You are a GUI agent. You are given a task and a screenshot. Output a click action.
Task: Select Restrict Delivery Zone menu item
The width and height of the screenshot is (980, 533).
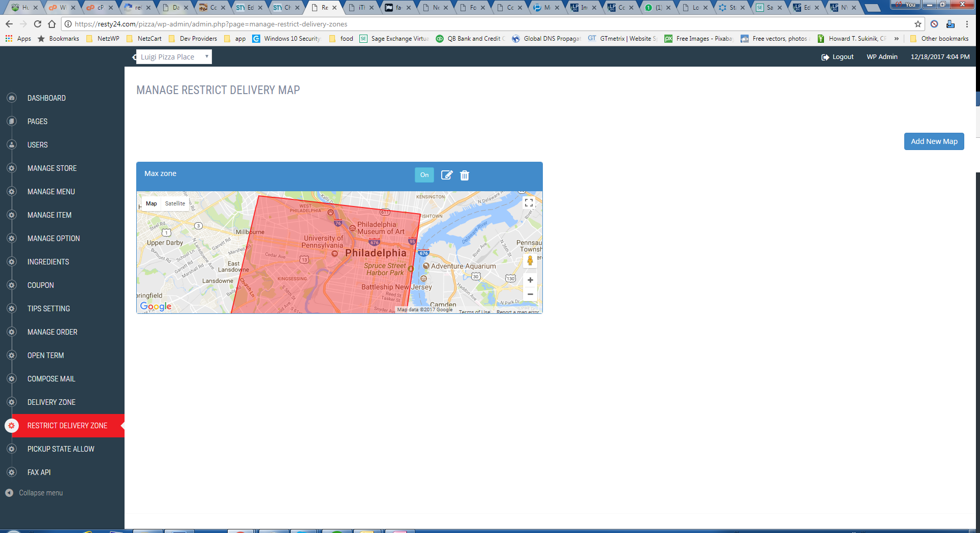pos(62,426)
